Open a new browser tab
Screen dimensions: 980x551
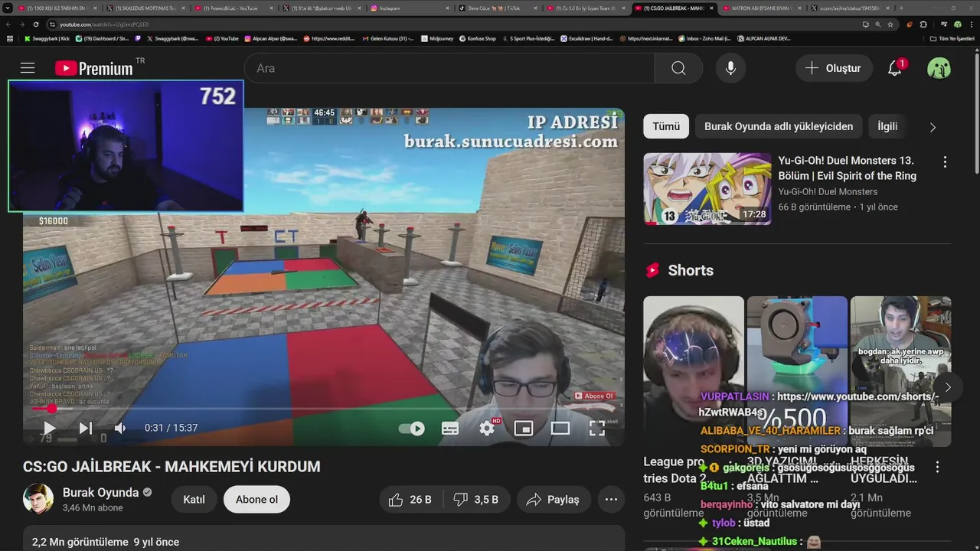tap(900, 8)
